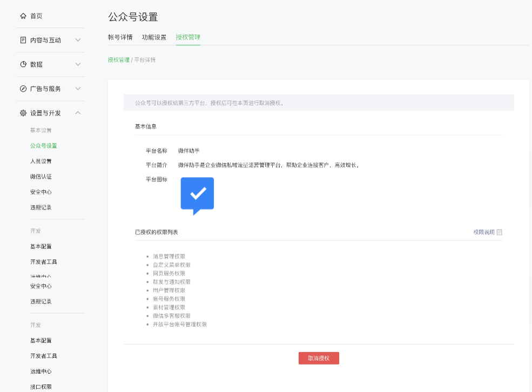This screenshot has height=392, width=532.
Task: Click the home icon beside 首页
Action: [x=23, y=16]
